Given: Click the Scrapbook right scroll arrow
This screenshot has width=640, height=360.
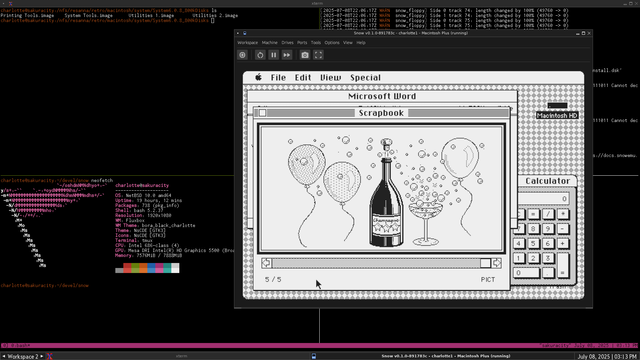Looking at the screenshot, I should click(496, 263).
